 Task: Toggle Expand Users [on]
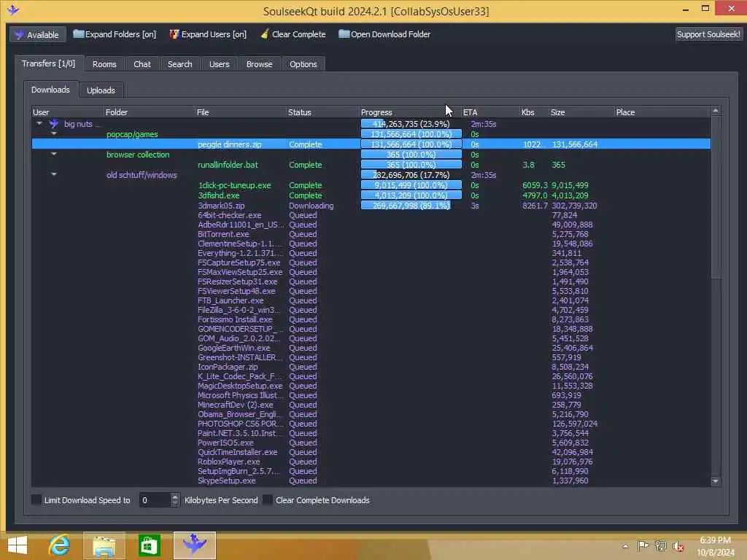(208, 34)
